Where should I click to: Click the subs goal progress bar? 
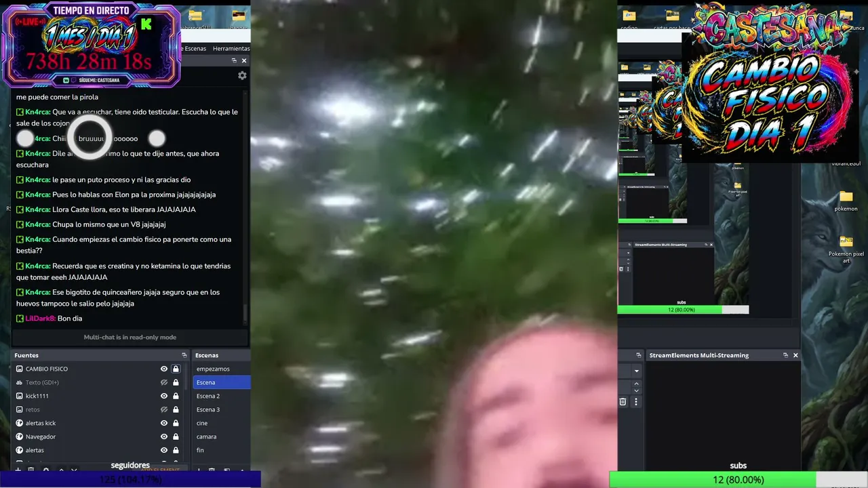738,480
